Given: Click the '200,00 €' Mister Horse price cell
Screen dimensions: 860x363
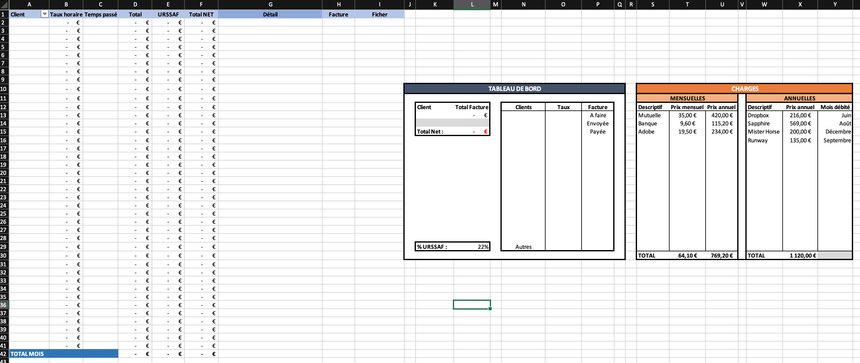Looking at the screenshot, I should (x=800, y=132).
